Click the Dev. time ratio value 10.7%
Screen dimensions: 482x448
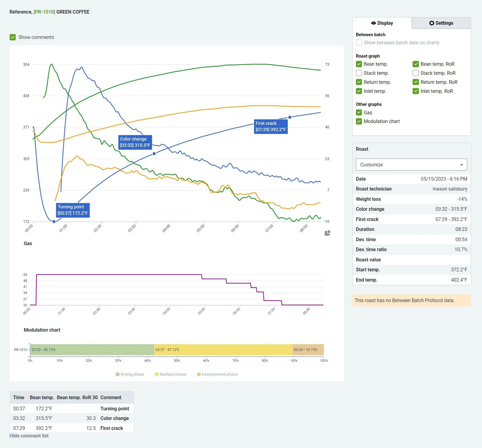point(461,249)
